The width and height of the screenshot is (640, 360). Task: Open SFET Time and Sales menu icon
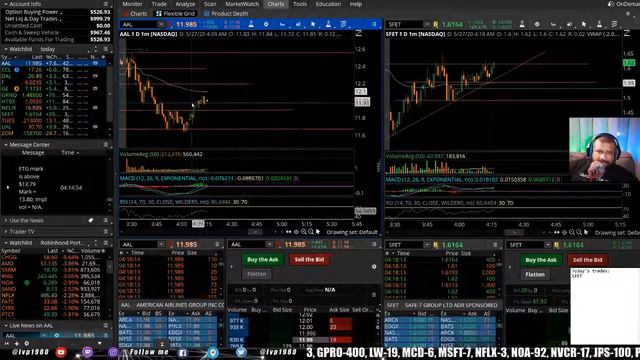495,245
